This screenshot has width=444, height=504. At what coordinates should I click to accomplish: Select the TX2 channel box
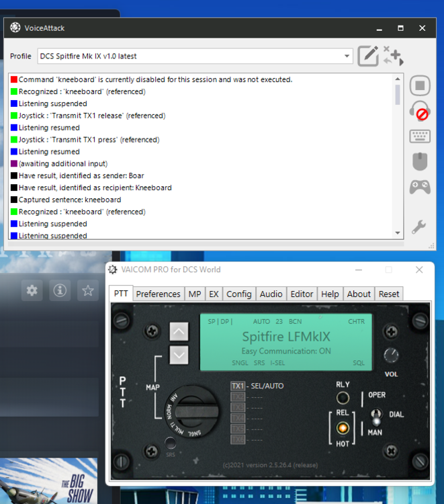click(238, 397)
